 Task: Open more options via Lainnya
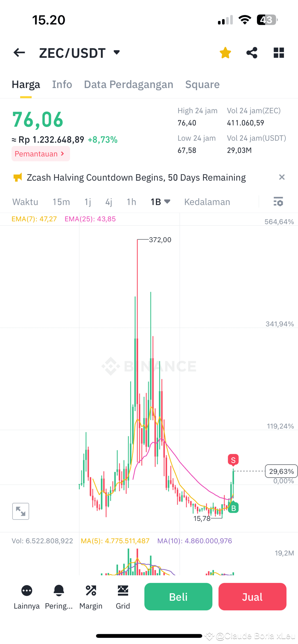27,597
